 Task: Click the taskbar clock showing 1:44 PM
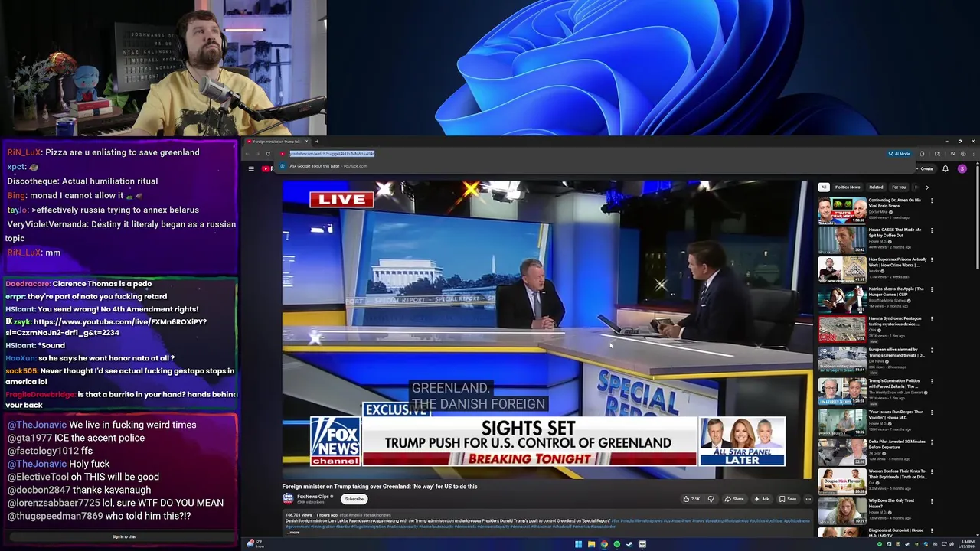tap(967, 544)
